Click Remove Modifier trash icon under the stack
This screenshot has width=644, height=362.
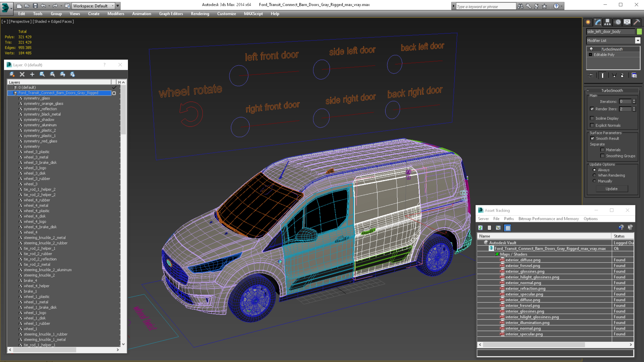click(x=622, y=75)
